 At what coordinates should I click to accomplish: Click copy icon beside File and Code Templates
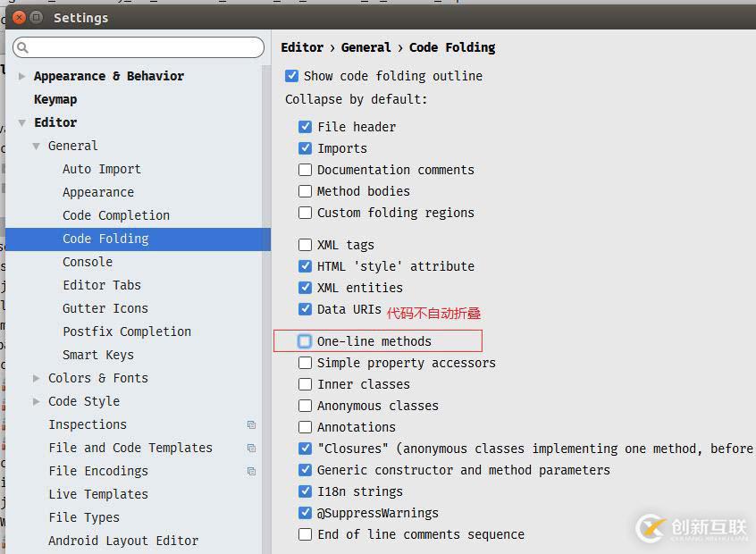pyautogui.click(x=251, y=448)
